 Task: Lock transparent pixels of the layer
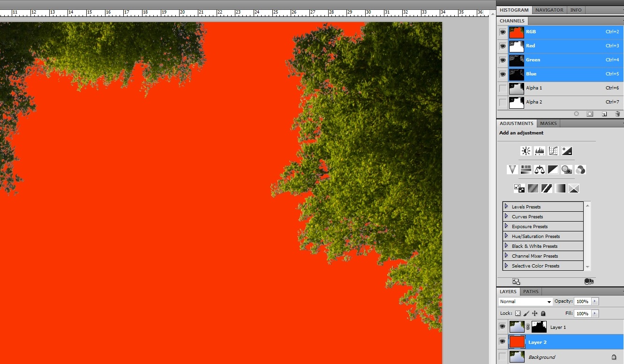click(x=518, y=313)
